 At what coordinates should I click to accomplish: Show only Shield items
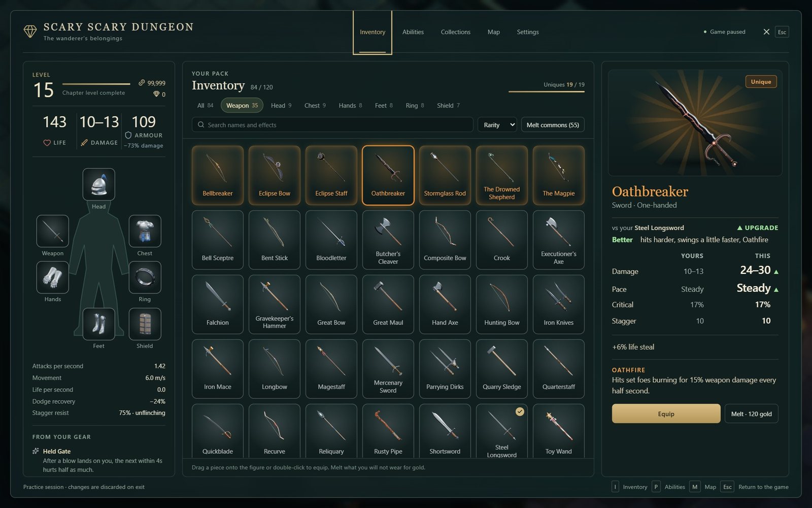pyautogui.click(x=448, y=106)
